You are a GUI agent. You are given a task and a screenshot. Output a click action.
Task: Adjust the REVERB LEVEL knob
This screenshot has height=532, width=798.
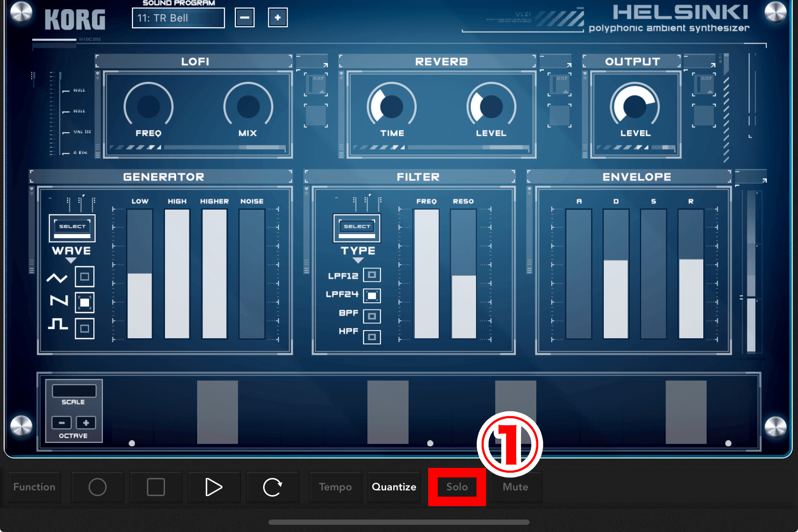click(x=491, y=106)
